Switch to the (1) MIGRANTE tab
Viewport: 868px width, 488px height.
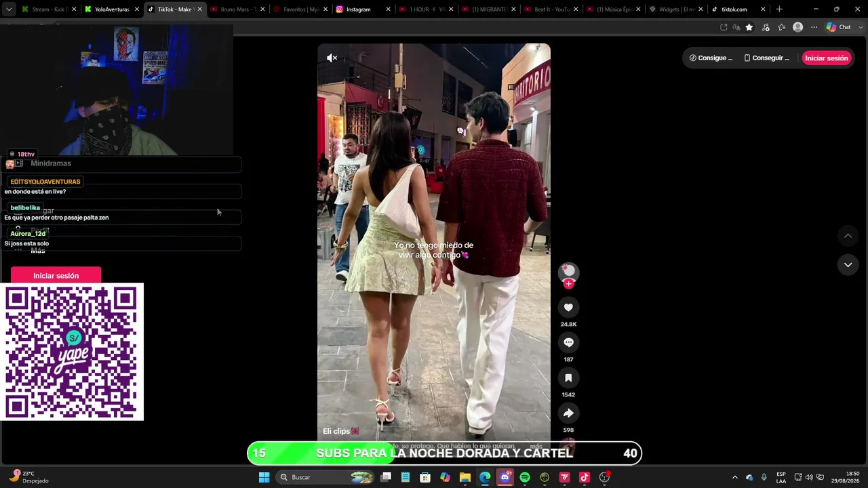click(x=488, y=9)
